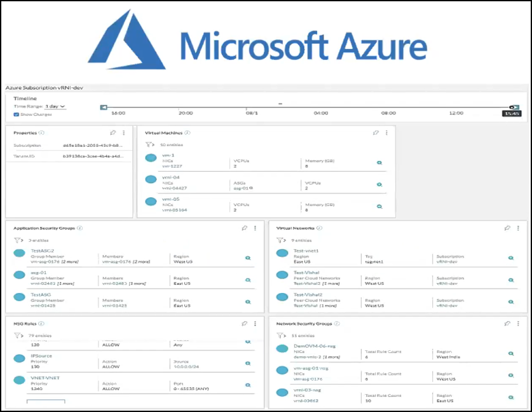This screenshot has width=532, height=412.
Task: Click the magnifier icon for TestASG
Action: coord(248,302)
